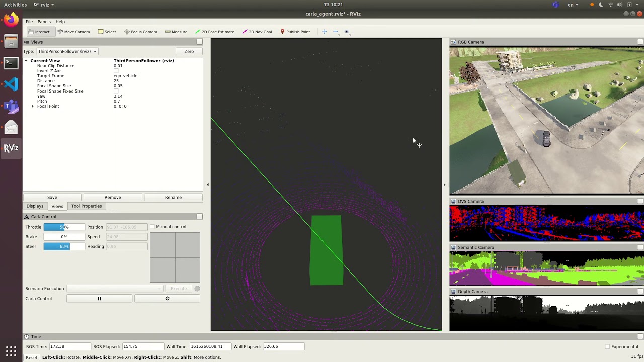The image size is (644, 362).
Task: Open the Panels menu
Action: (x=44, y=22)
